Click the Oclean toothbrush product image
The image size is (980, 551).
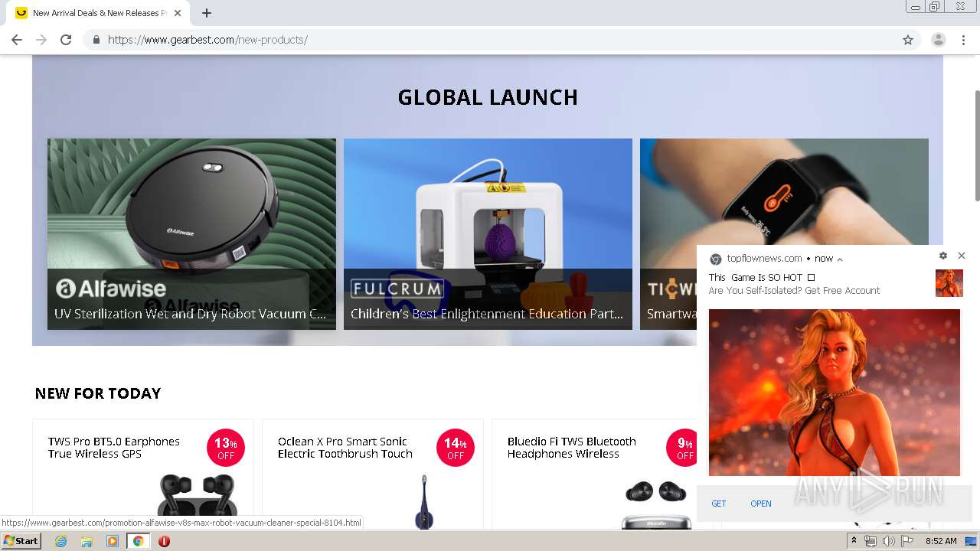click(424, 501)
